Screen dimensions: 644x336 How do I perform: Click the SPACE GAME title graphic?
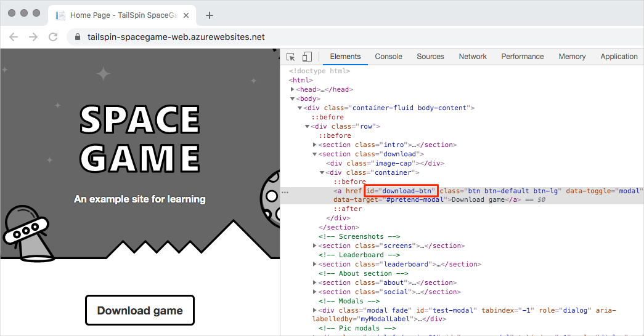[140, 138]
